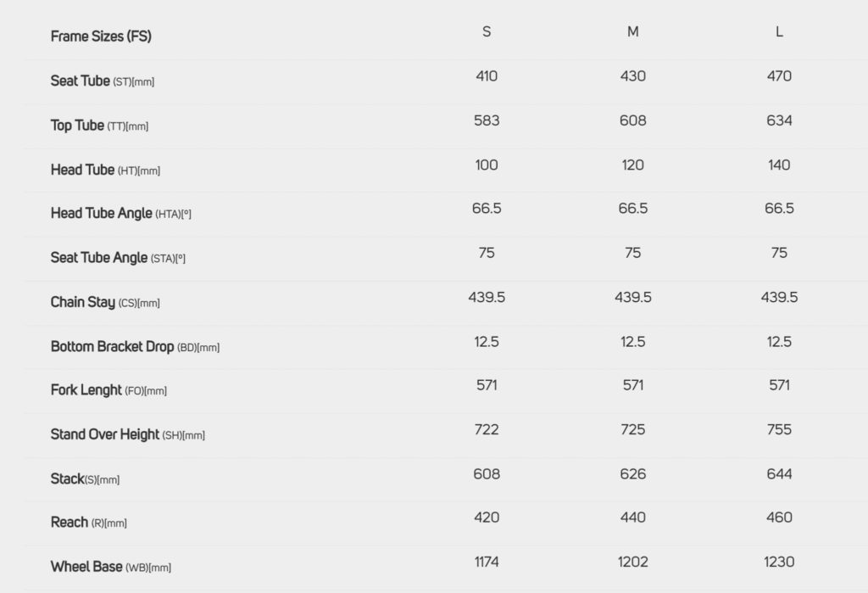Select the Fork Lenght row label
Screen dimensions: 868x593
pyautogui.click(x=108, y=390)
